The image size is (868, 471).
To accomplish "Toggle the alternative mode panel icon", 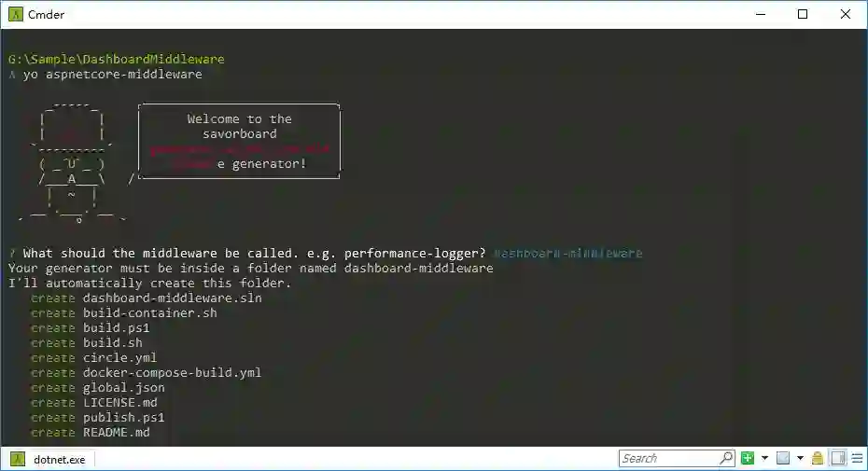I will click(x=838, y=458).
